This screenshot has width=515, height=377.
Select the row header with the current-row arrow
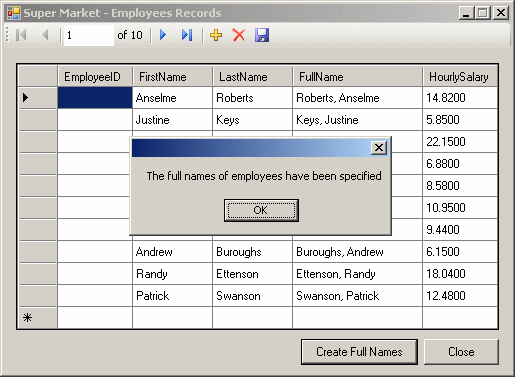tap(38, 98)
